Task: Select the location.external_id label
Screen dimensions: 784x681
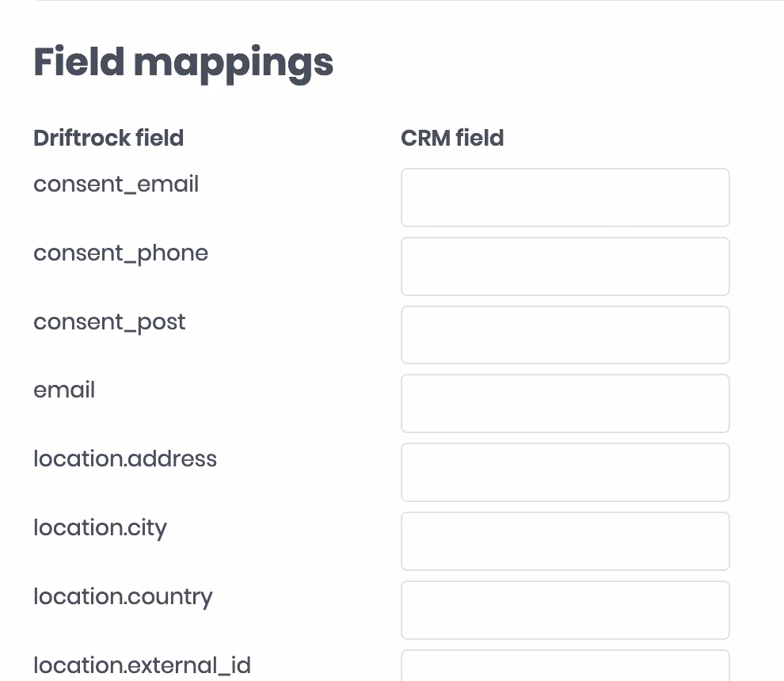Action: (x=142, y=666)
